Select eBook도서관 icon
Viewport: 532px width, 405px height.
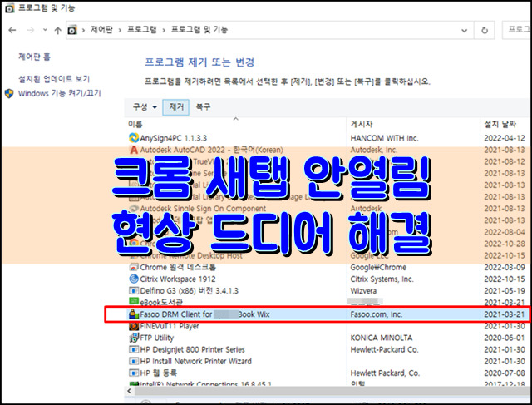click(134, 301)
